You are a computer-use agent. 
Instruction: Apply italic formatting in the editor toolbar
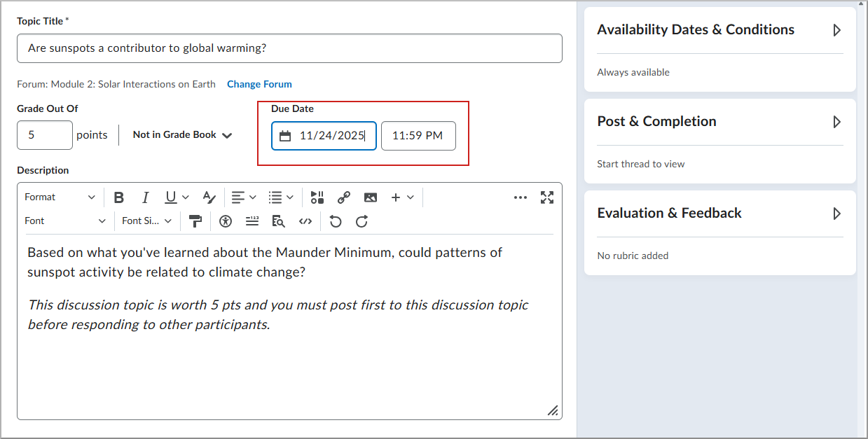[x=145, y=197]
